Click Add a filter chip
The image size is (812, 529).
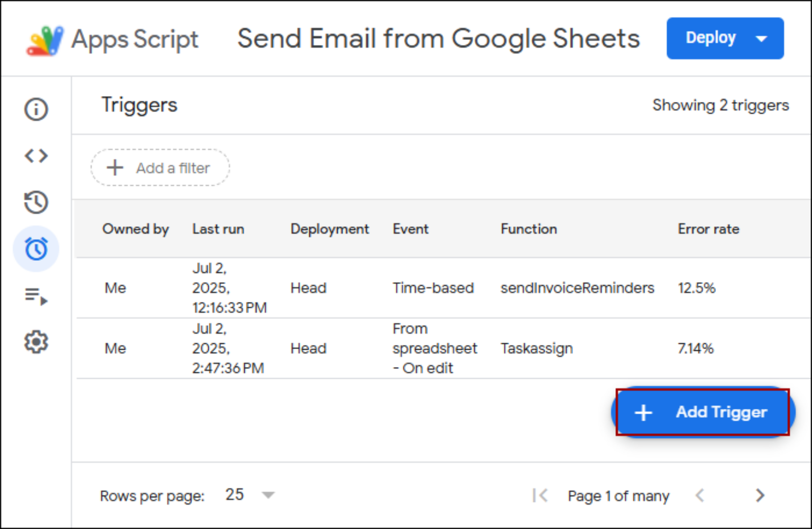[x=160, y=168]
